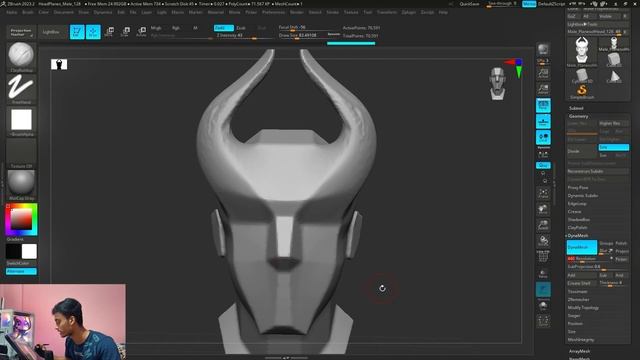The width and height of the screenshot is (640, 360).
Task: Collapse the Geometry palette section
Action: (578, 116)
